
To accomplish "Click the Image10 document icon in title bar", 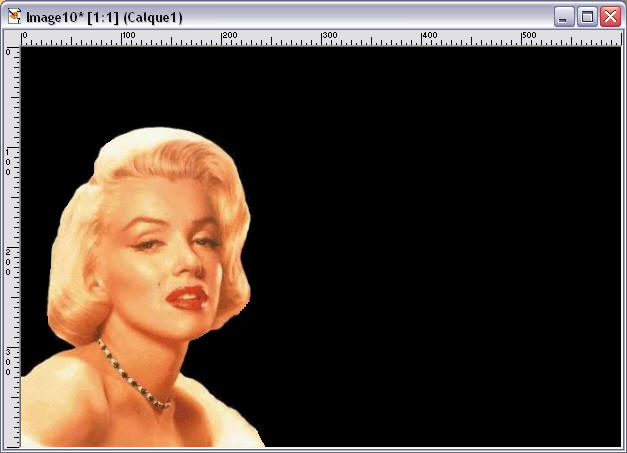I will tap(14, 17).
